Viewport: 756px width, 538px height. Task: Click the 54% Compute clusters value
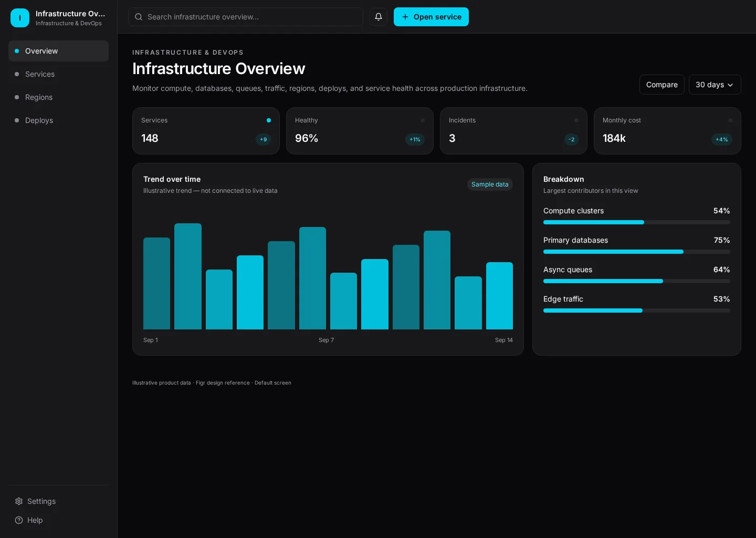pyautogui.click(x=721, y=211)
